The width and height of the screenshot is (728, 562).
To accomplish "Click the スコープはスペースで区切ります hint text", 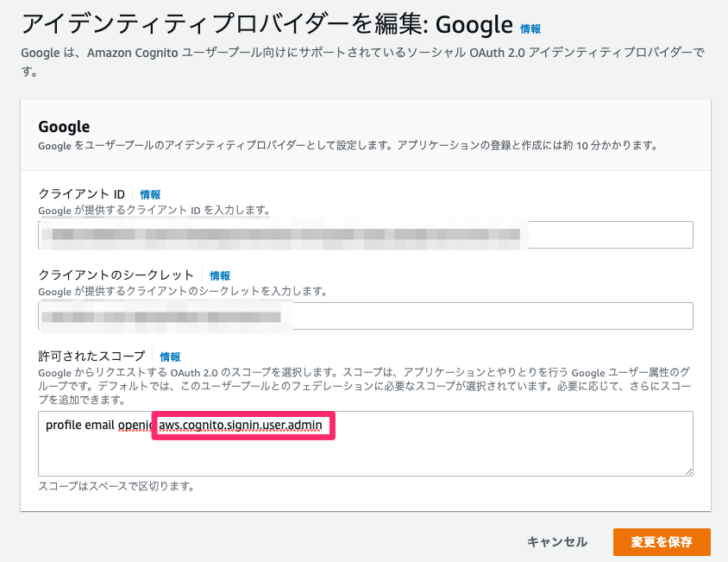I will [116, 486].
